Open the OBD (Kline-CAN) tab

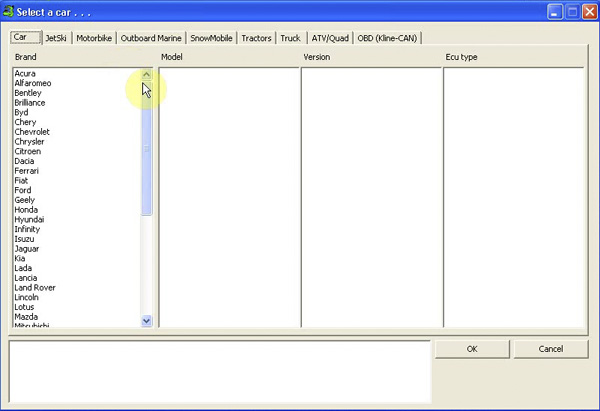(x=389, y=38)
